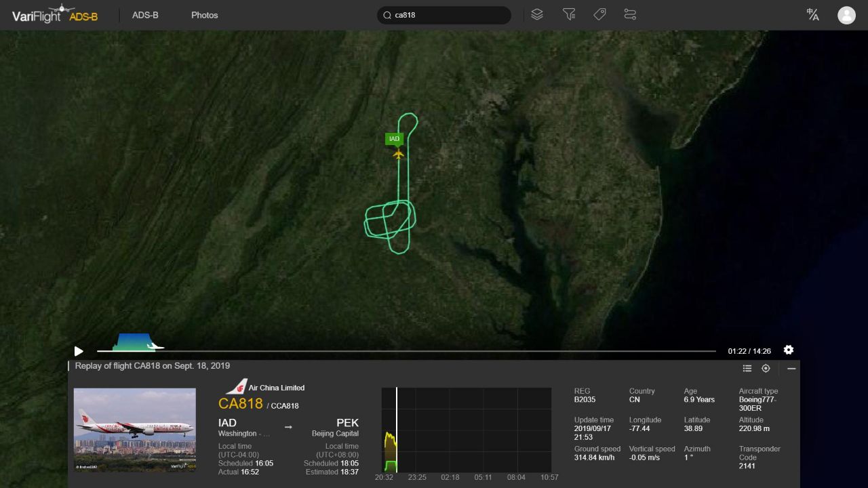The width and height of the screenshot is (868, 488).
Task: Play the flight replay
Action: point(79,351)
